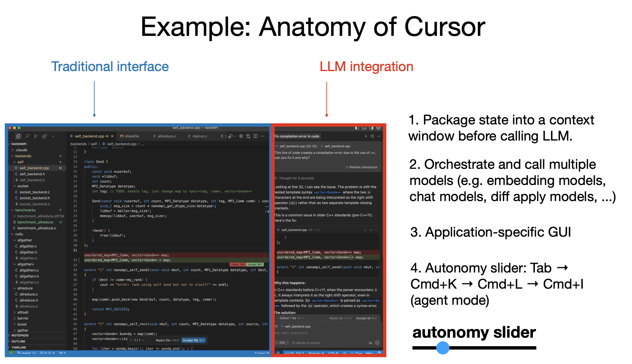Open the Extensions view icon
The height and width of the screenshot is (364, 632).
pos(44,136)
